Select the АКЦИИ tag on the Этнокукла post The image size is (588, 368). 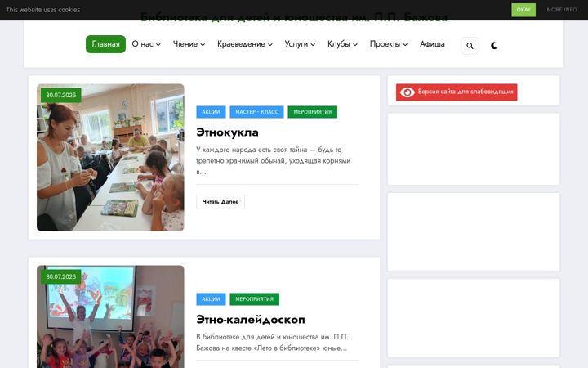211,112
